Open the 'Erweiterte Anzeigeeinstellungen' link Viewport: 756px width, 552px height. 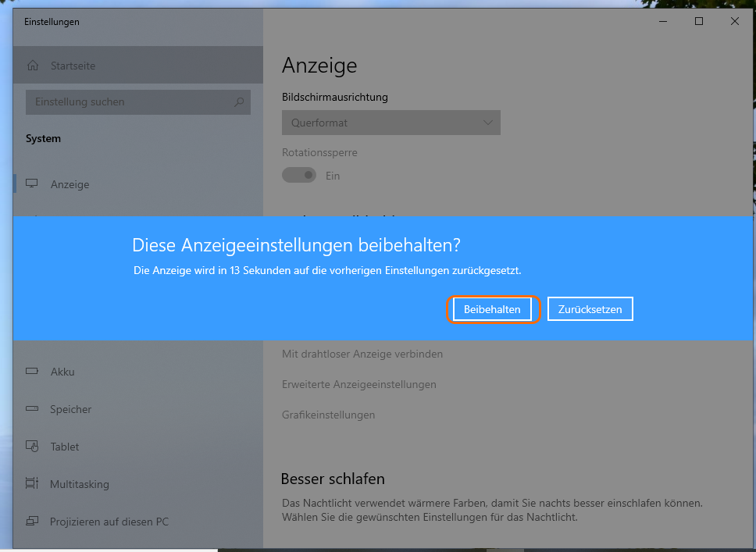pos(358,384)
